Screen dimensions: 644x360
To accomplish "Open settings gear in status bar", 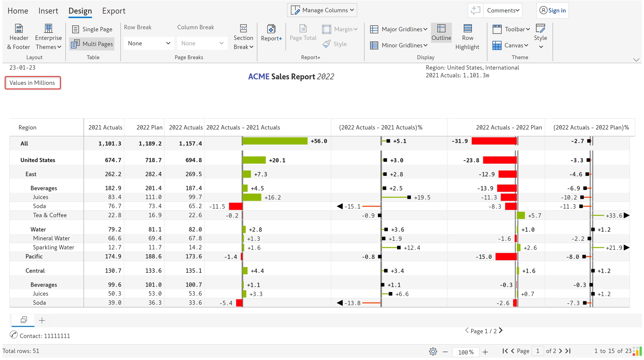I will 433,351.
